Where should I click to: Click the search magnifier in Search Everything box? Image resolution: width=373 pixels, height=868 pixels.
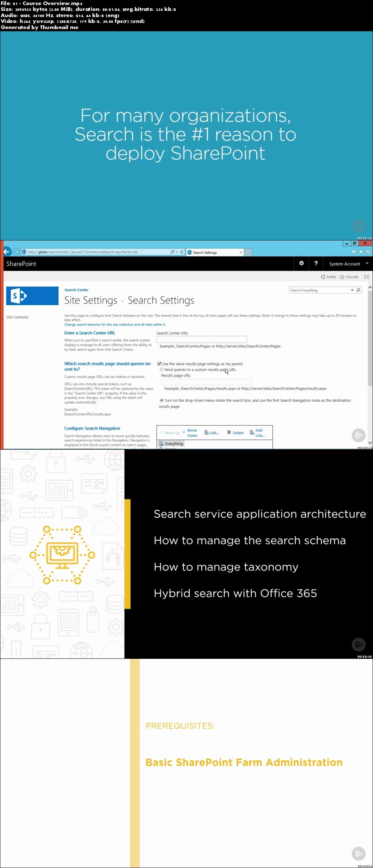tap(358, 290)
